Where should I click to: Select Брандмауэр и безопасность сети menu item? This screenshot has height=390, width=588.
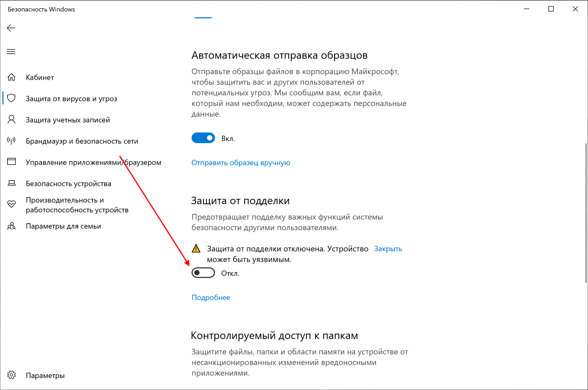[82, 141]
